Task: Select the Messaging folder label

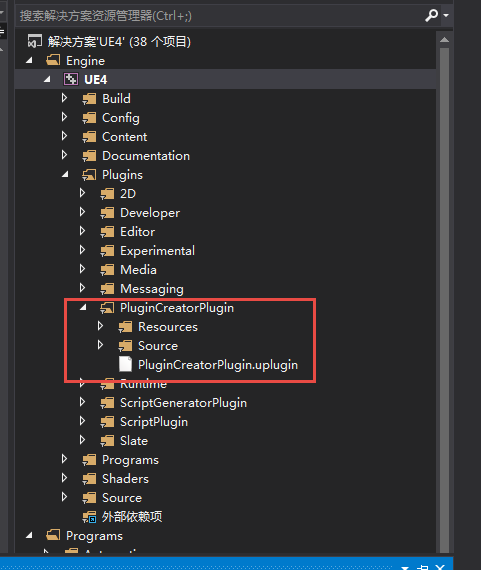Action: [x=152, y=289]
